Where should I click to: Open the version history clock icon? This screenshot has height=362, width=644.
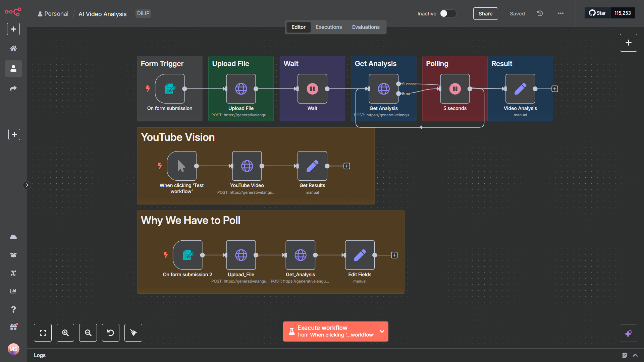pos(539,13)
